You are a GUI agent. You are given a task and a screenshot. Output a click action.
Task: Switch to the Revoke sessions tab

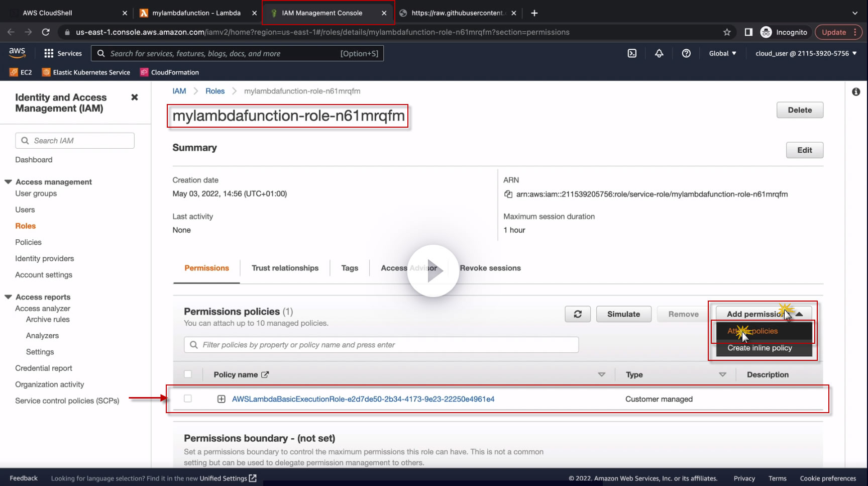[x=490, y=268]
